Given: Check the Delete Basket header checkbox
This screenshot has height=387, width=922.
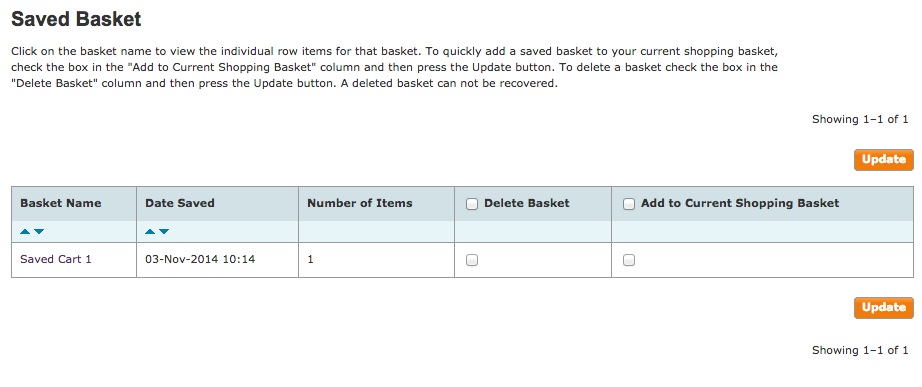Looking at the screenshot, I should 472,204.
